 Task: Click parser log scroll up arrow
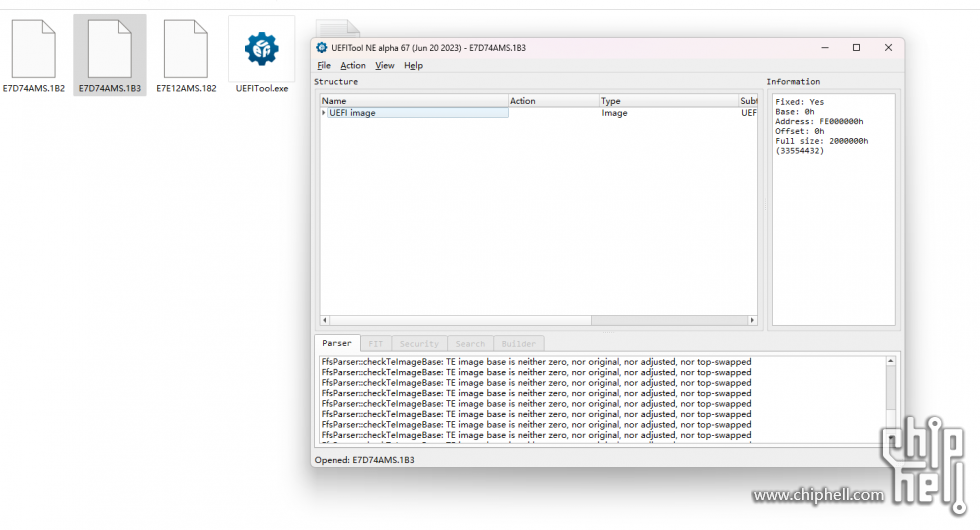click(x=891, y=361)
